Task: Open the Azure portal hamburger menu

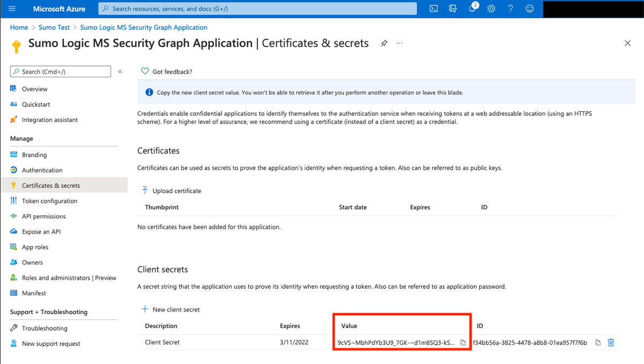Action: [x=12, y=9]
